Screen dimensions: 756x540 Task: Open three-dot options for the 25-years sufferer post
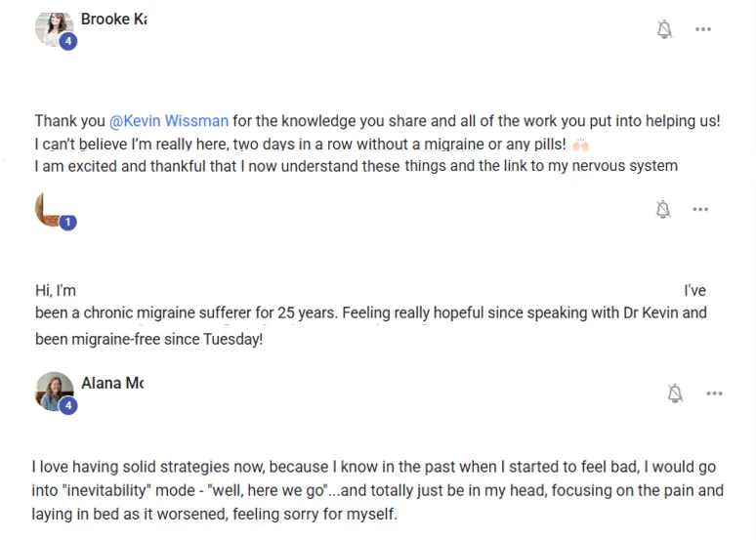700,209
